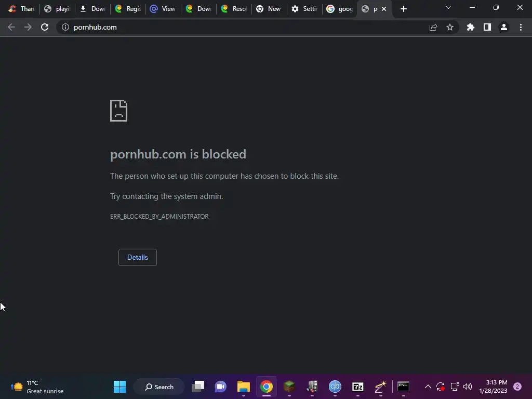The image size is (532, 399).
Task: Open the Teams Chat taskbar icon
Action: [x=220, y=387]
